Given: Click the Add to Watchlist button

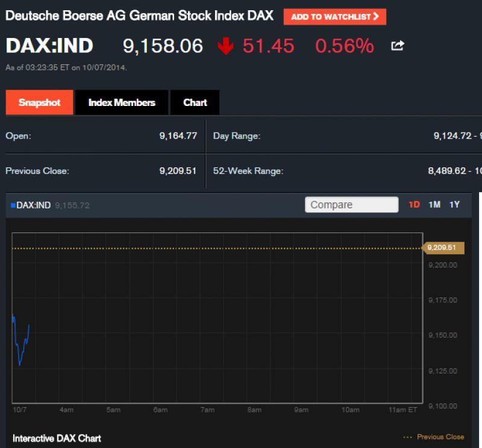Looking at the screenshot, I should [x=335, y=17].
